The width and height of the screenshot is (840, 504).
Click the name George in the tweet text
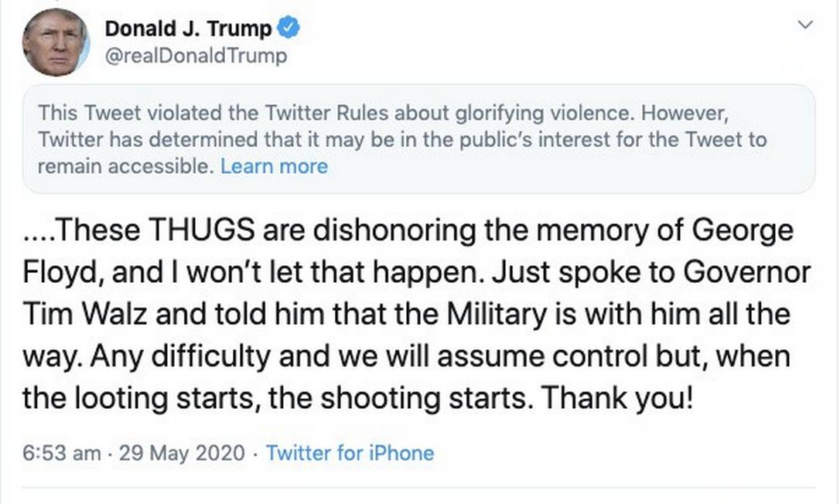[743, 231]
